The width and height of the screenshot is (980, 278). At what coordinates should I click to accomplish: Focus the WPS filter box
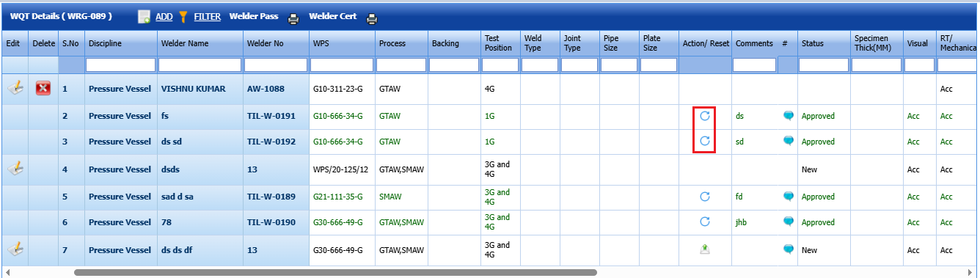[342, 65]
